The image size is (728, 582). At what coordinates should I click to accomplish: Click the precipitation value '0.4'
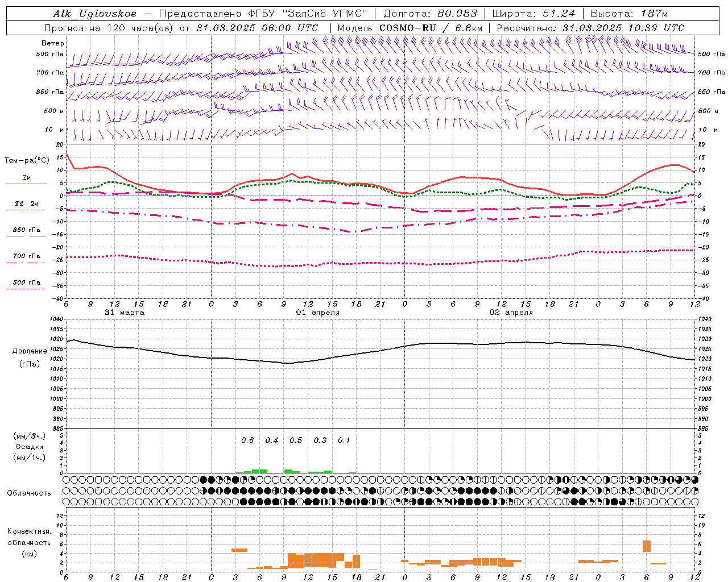tap(272, 440)
